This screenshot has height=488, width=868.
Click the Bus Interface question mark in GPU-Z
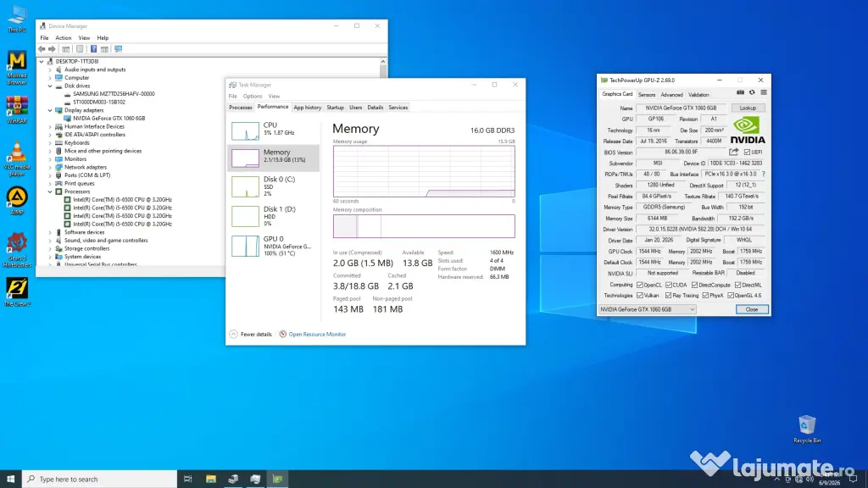click(764, 174)
